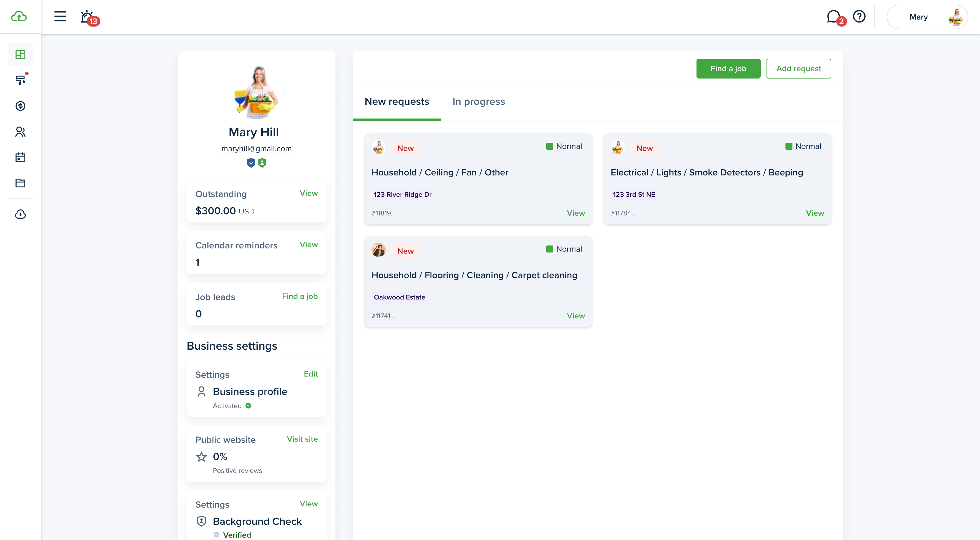This screenshot has height=540, width=980.
Task: Click avatar on Smoke Detectors request card
Action: (x=617, y=147)
